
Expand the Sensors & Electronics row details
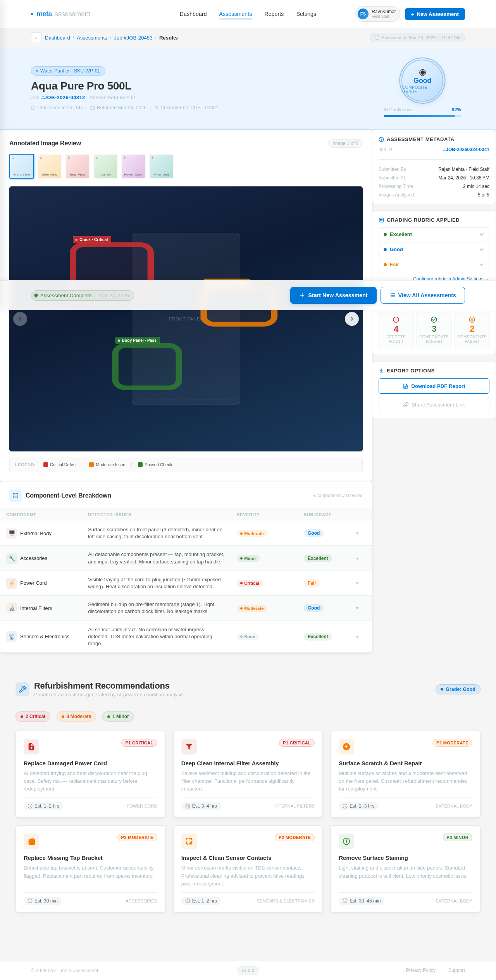pyautogui.click(x=357, y=637)
